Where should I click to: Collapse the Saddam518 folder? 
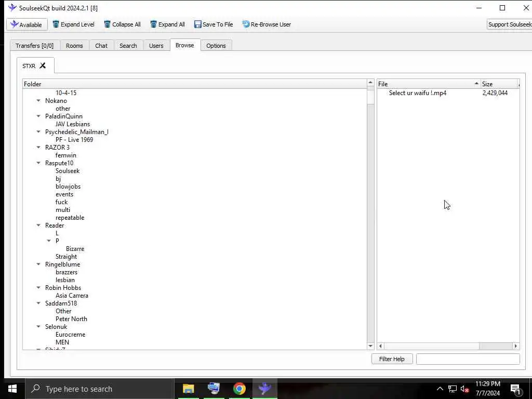tap(38, 303)
